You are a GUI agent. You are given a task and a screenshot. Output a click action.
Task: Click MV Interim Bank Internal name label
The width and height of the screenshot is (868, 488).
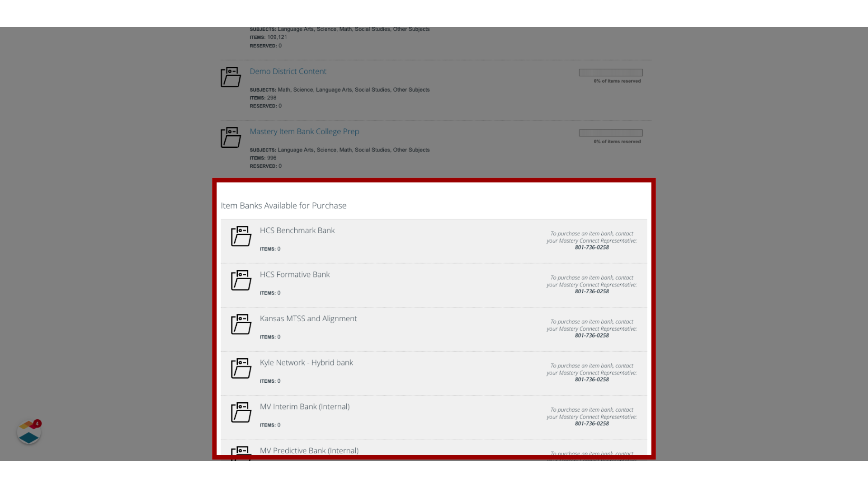pyautogui.click(x=305, y=406)
